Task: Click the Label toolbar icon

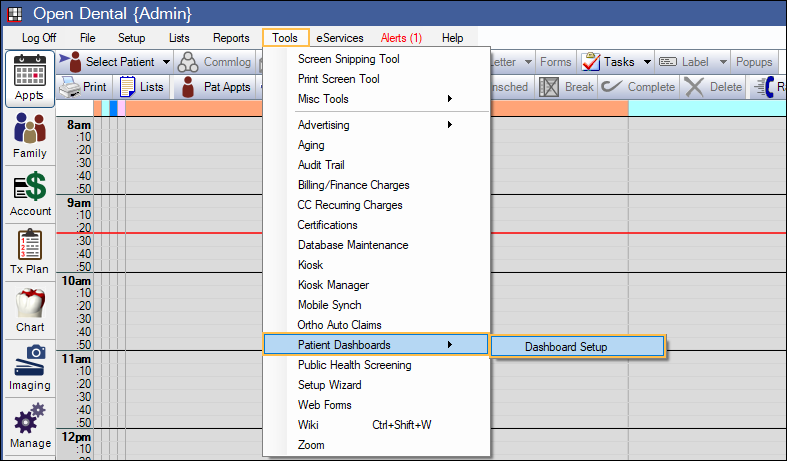Action: pos(668,62)
